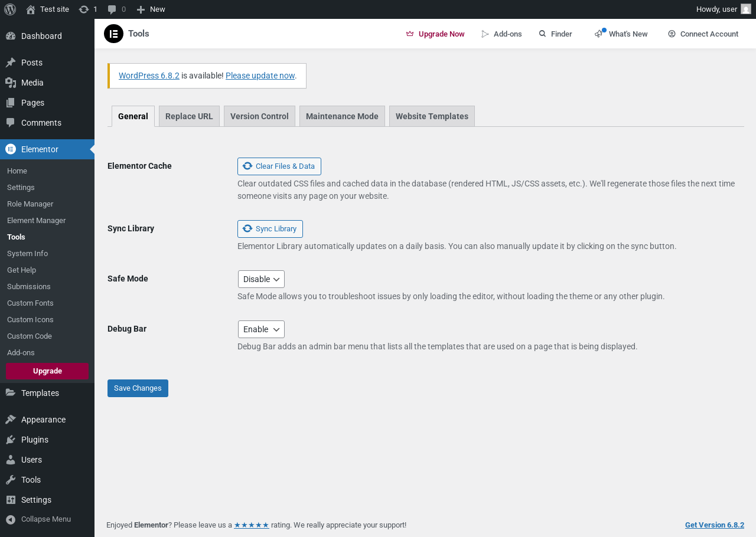Click the Elementor sidebar icon

(x=11, y=149)
